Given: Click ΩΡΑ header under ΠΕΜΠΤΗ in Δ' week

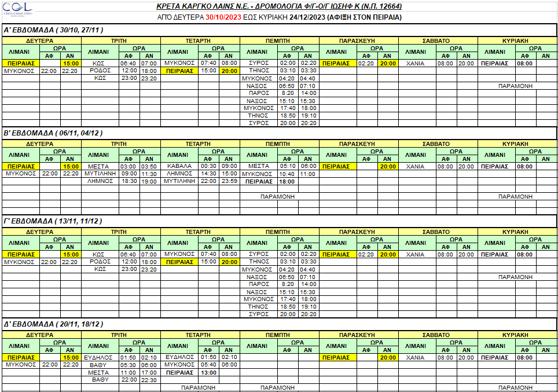Looking at the screenshot, I should [x=298, y=343].
